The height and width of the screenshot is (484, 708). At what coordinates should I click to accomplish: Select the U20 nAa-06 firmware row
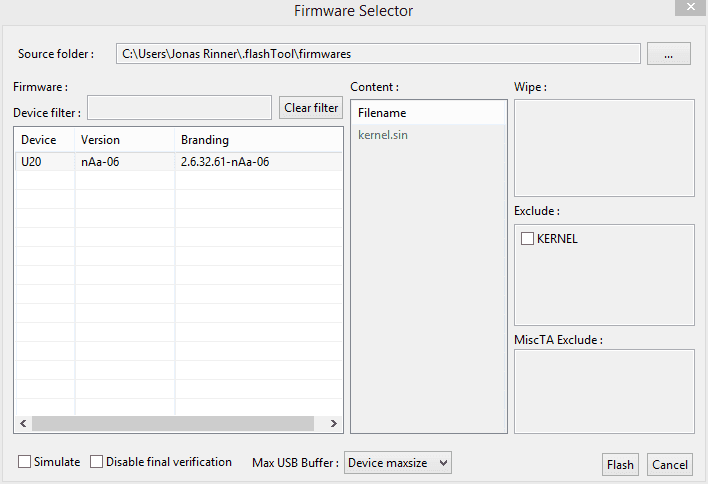[x=179, y=162]
